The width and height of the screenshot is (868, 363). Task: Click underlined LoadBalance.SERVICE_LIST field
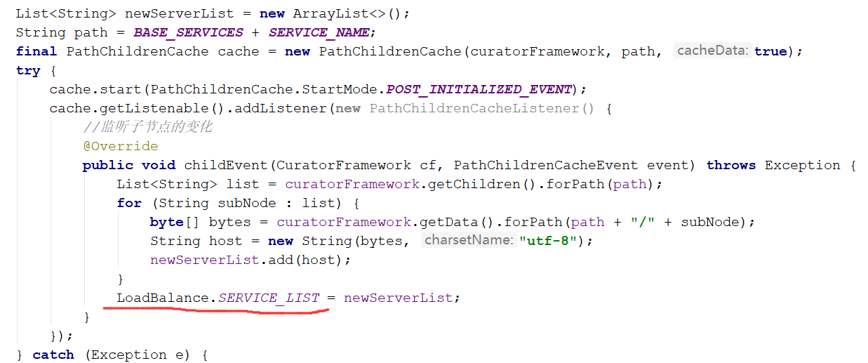[218, 298]
